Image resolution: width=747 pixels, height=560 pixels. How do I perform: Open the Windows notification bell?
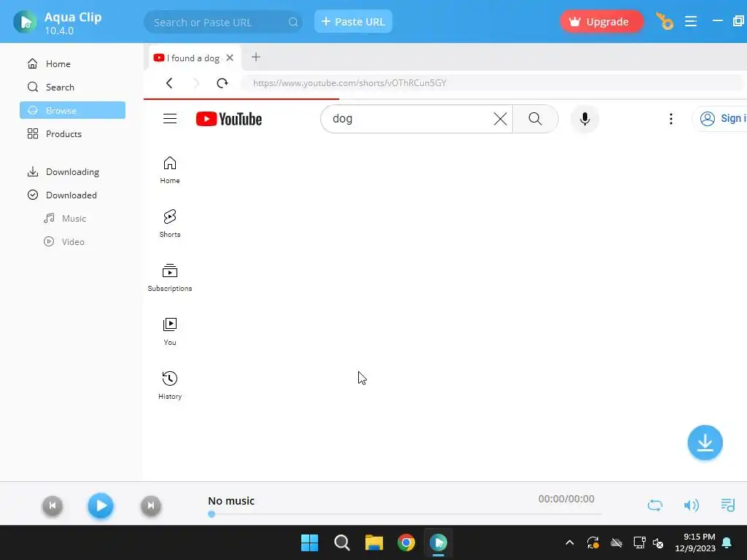coord(727,542)
